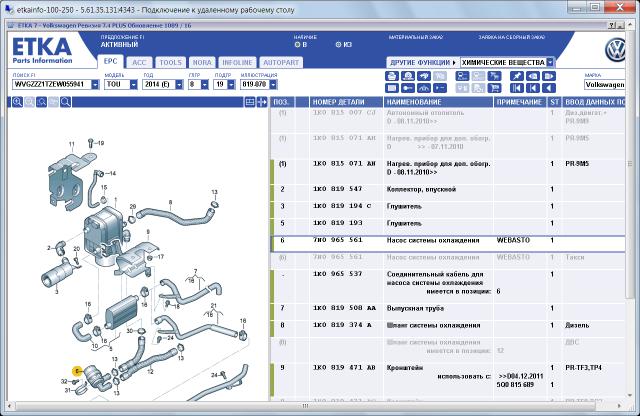
Task: Select the 'ИЗ' availability radio button
Action: (x=338, y=44)
